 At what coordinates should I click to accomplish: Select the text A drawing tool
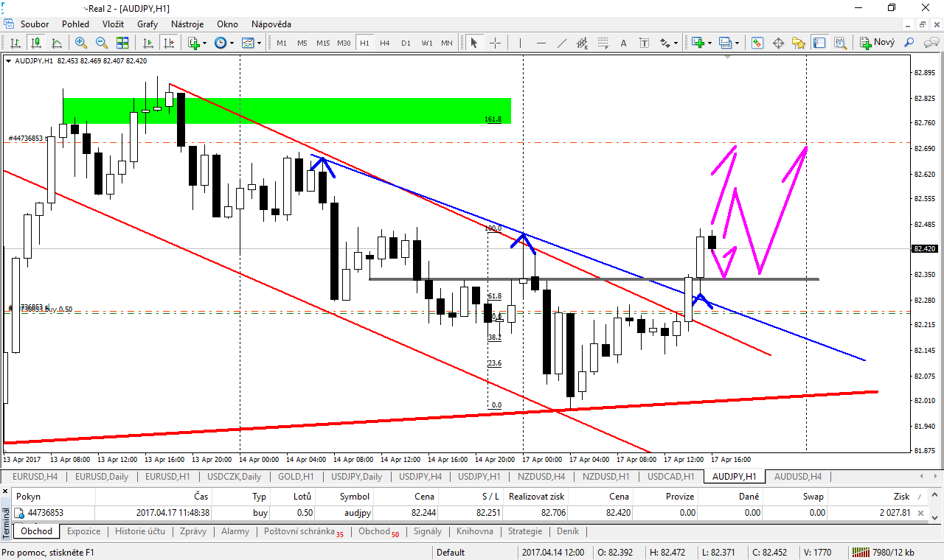pyautogui.click(x=625, y=43)
